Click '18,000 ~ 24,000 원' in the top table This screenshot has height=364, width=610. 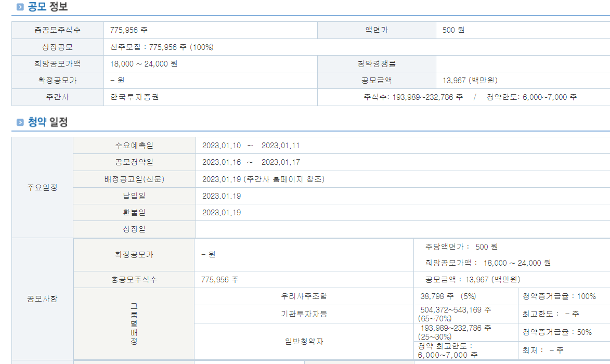pos(144,64)
